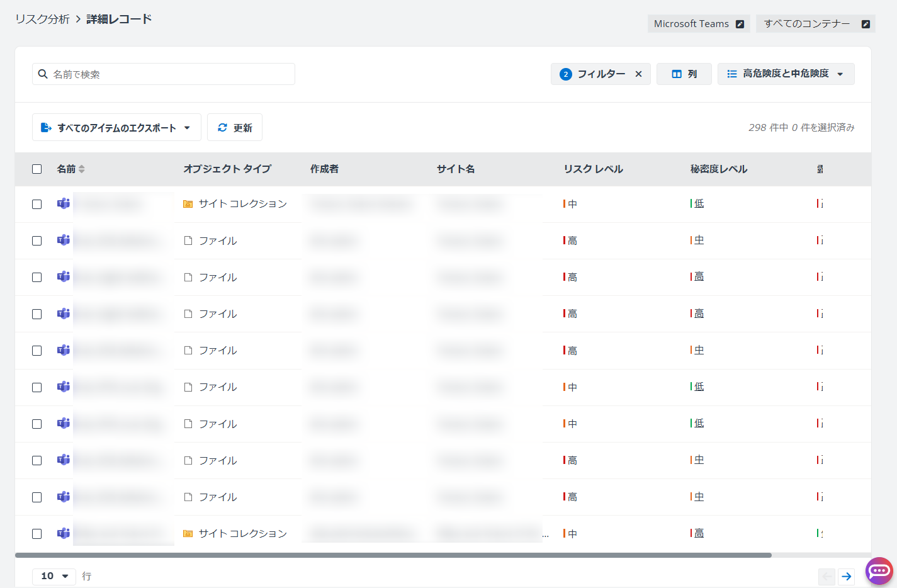The width and height of the screenshot is (897, 588).
Task: Click オブジェクト タイプ column header
Action: coord(227,169)
